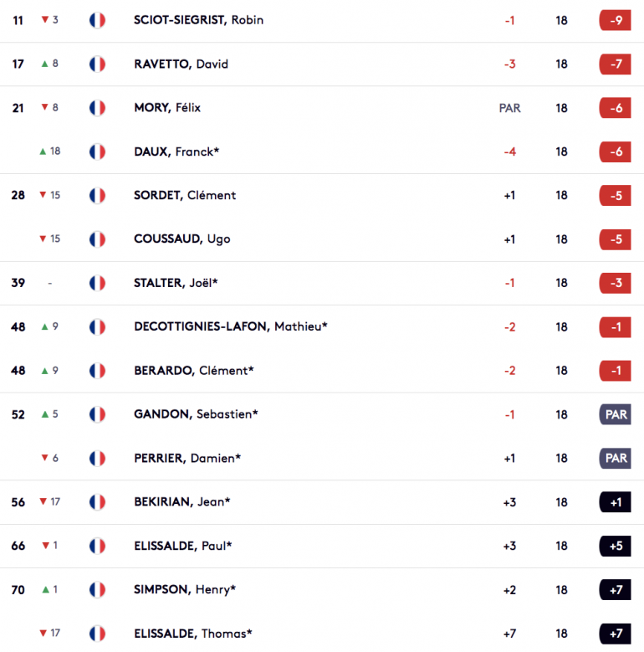Image resolution: width=644 pixels, height=652 pixels.
Task: Click the +1 black badge for BEKIRIAN
Action: pos(615,502)
